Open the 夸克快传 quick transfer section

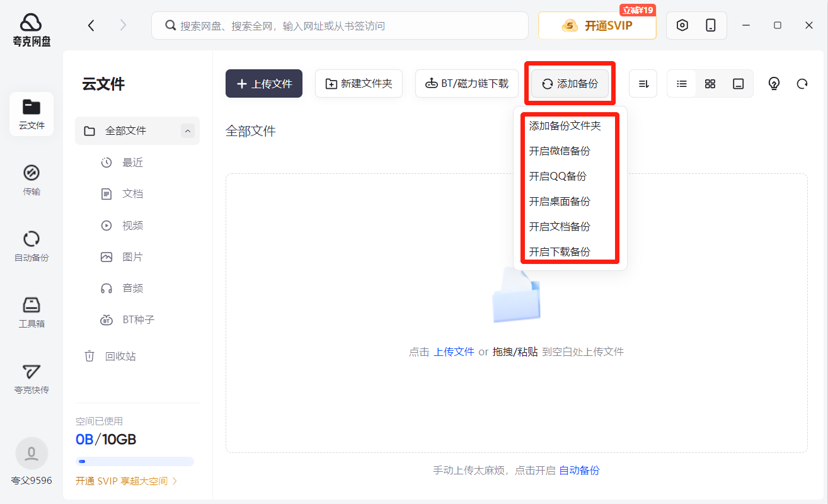pyautogui.click(x=32, y=379)
